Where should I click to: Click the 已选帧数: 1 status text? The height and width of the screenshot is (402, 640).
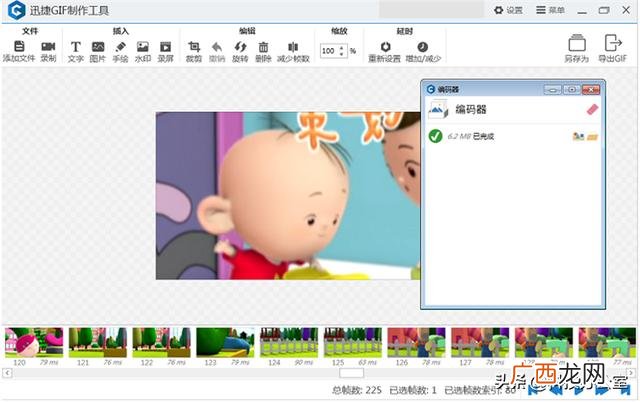point(413,390)
